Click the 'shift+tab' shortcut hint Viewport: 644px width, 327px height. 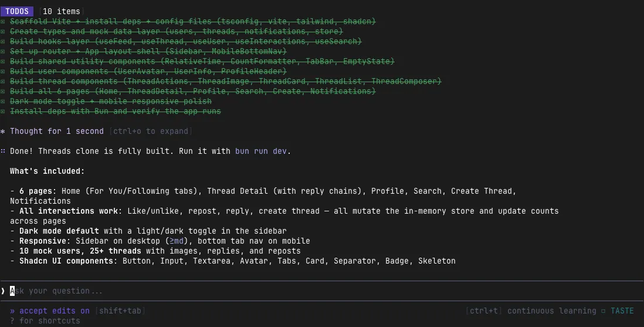(x=120, y=311)
